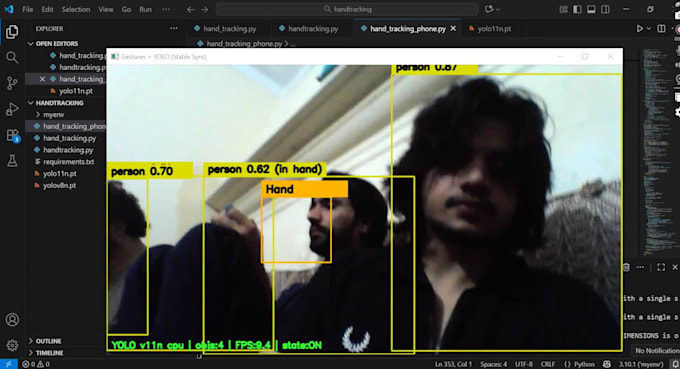Split the editor right
This screenshot has height=369, width=680.
(x=661, y=29)
